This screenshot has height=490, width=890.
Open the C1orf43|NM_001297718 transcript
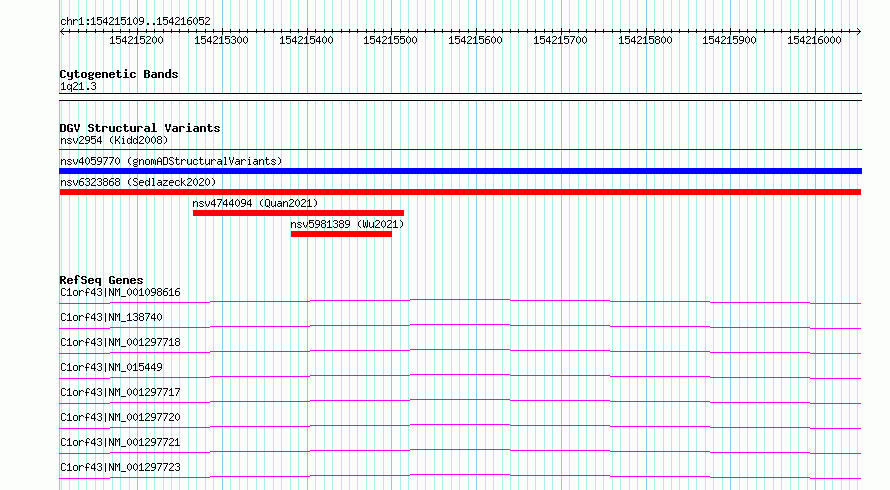tap(120, 342)
